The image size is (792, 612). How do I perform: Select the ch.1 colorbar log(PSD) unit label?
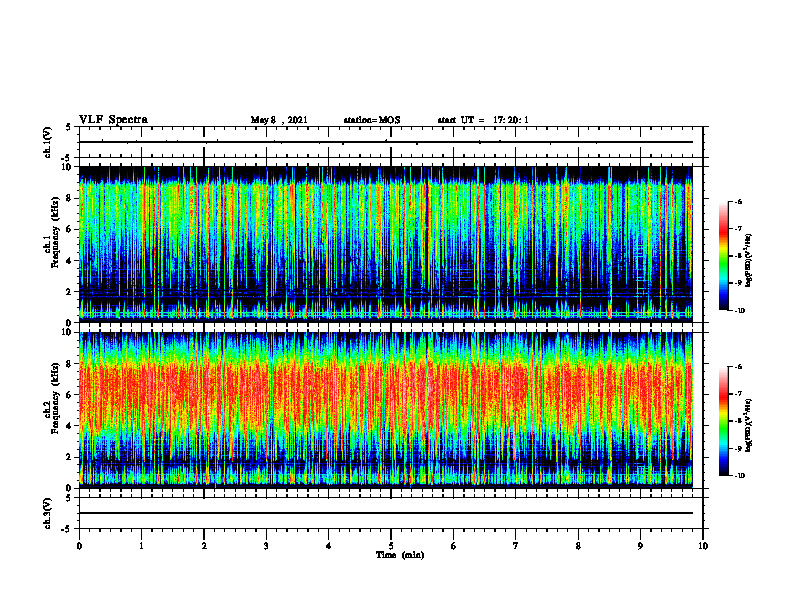(748, 261)
